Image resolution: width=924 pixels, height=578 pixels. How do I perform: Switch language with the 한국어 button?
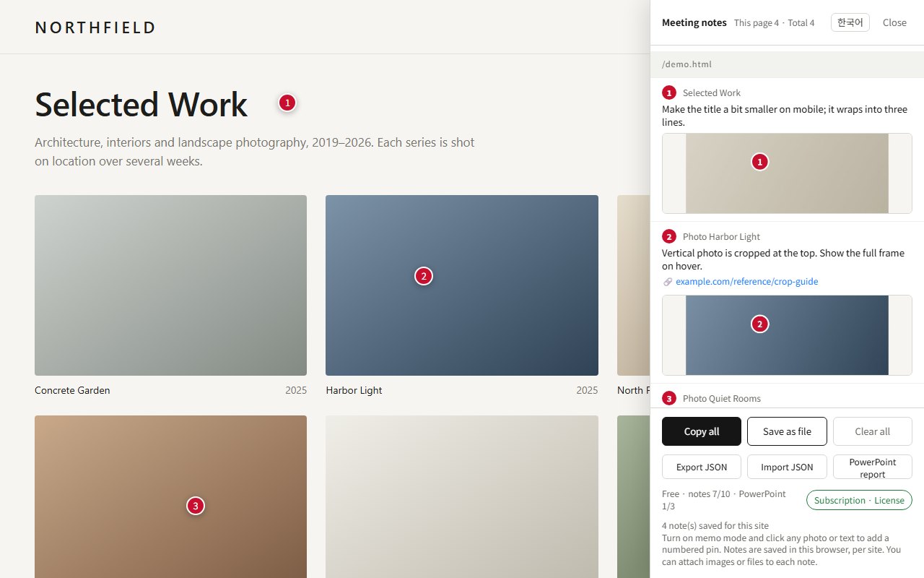[x=850, y=22]
